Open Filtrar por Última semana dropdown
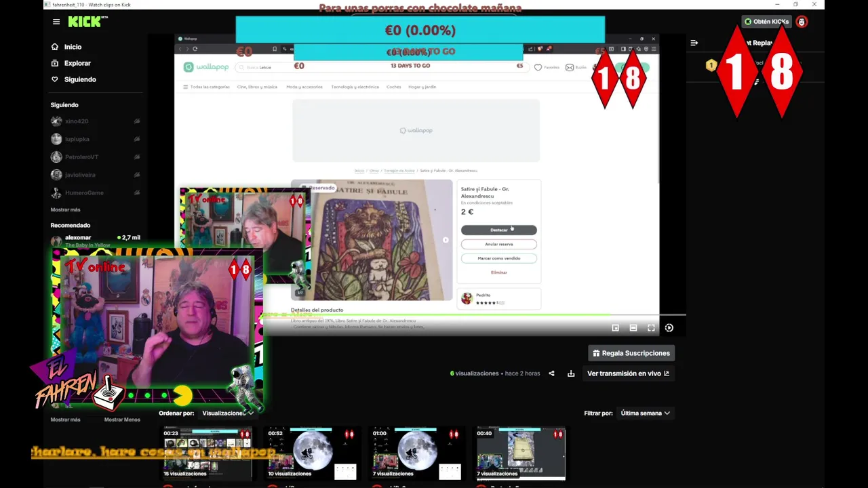Viewport: 868px width, 488px height. pyautogui.click(x=646, y=413)
